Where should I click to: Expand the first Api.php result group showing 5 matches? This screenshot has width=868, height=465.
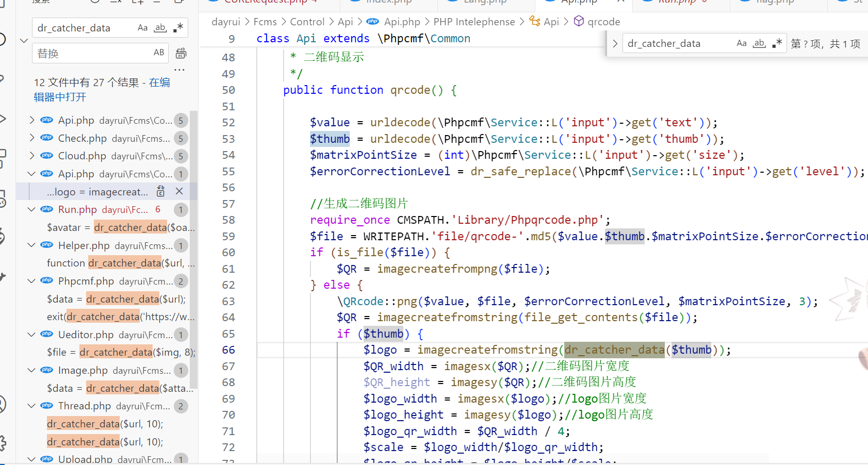point(32,120)
